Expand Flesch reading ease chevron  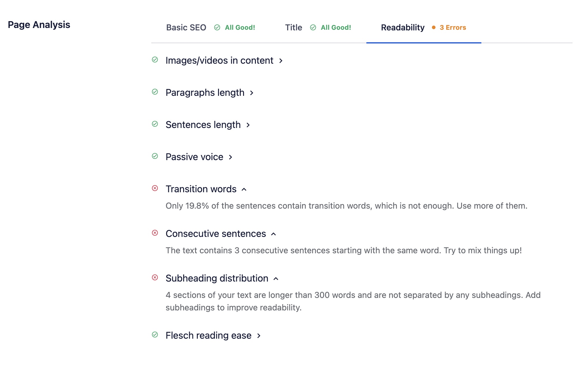click(x=259, y=336)
